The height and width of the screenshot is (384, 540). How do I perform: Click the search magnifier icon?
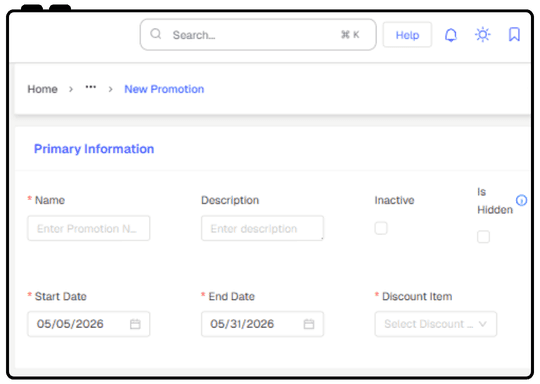(156, 34)
